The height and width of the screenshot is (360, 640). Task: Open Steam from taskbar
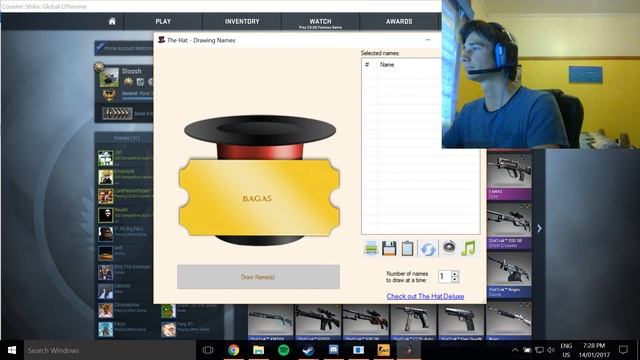tap(308, 350)
